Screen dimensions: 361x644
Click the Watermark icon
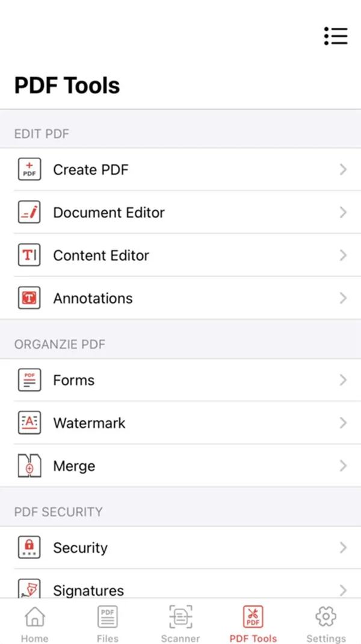(x=29, y=422)
